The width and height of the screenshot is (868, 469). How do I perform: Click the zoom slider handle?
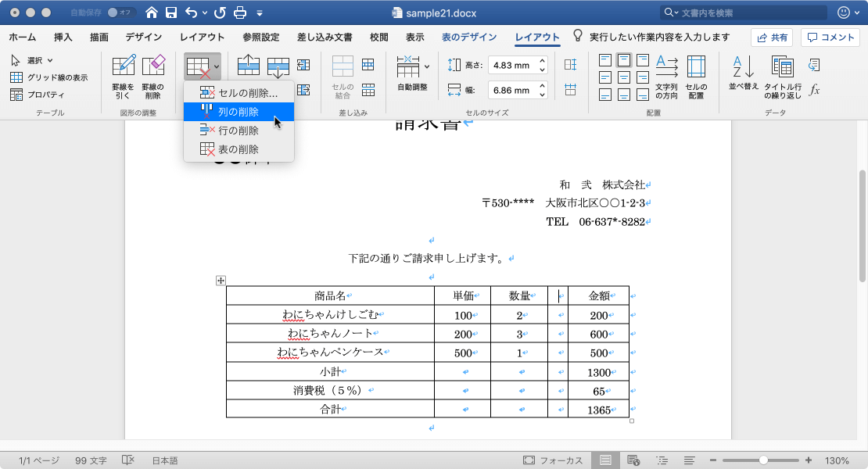(x=763, y=460)
